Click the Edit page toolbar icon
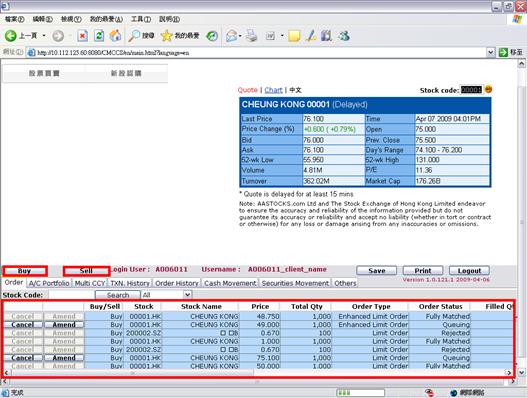This screenshot has width=527, height=398. (270, 36)
